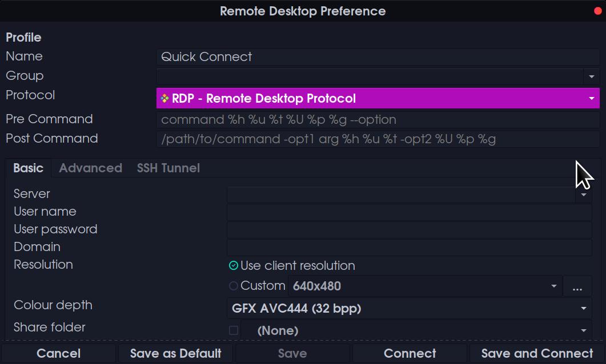Select the Basic tab
This screenshot has height=364, width=606.
[x=28, y=168]
